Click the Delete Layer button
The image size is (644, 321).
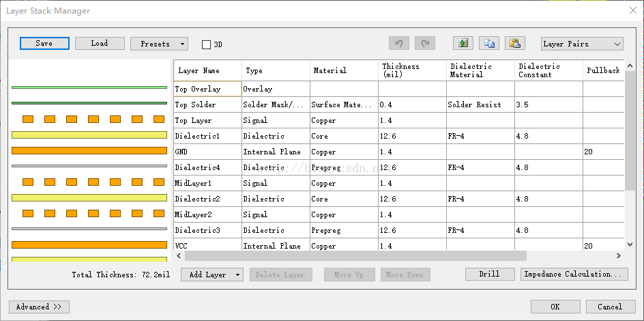click(281, 275)
